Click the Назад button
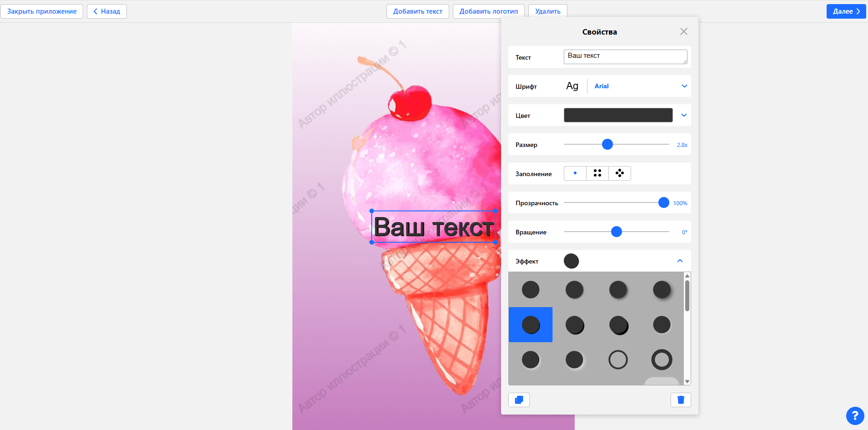This screenshot has height=430, width=868. click(x=107, y=11)
